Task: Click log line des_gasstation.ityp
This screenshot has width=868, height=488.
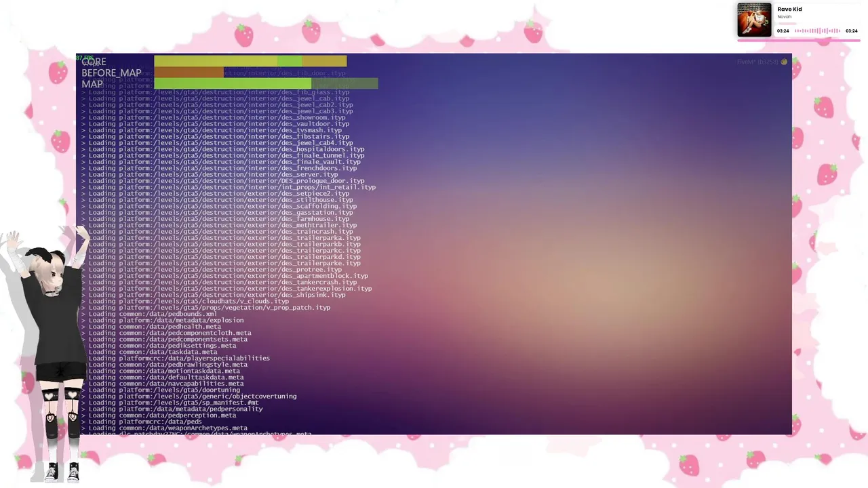Action: pyautogui.click(x=217, y=212)
